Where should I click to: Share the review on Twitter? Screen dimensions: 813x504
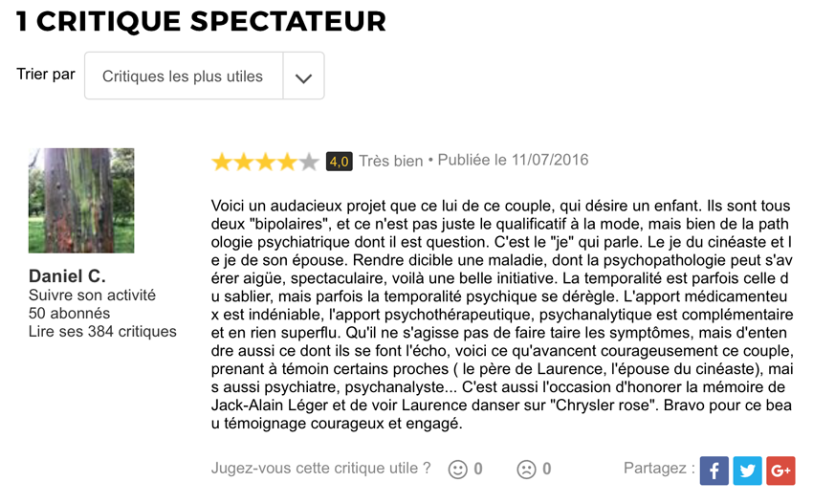coord(747,471)
